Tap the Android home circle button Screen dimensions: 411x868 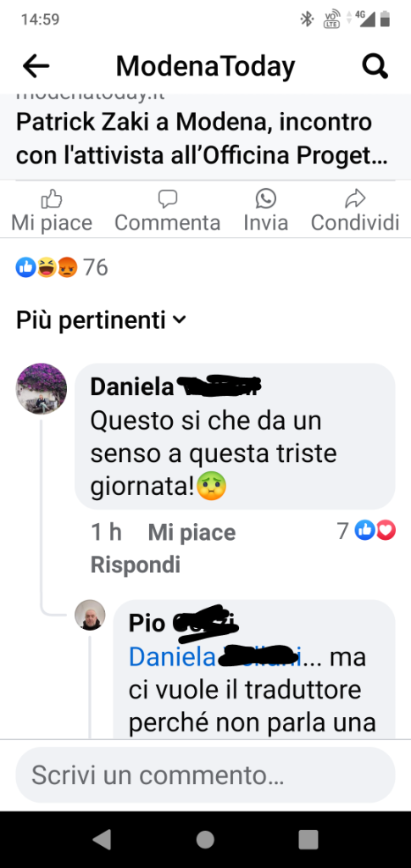[x=205, y=839]
